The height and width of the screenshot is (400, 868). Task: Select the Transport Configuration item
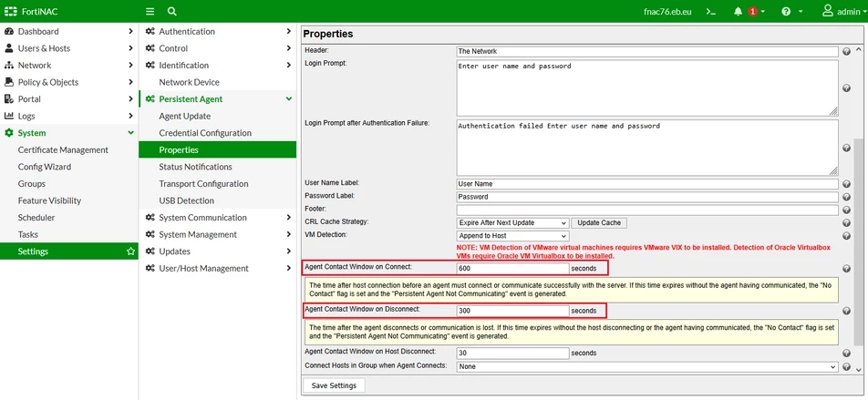click(x=203, y=184)
